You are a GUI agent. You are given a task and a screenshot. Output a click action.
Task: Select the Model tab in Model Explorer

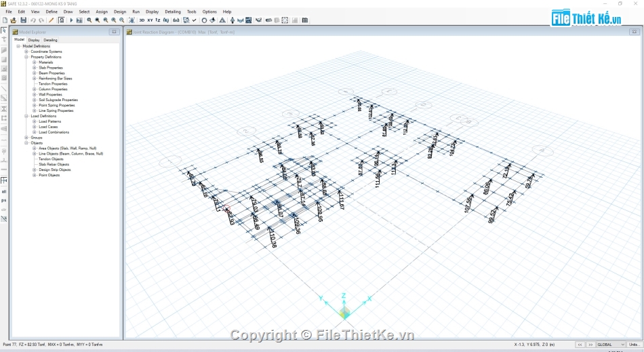[19, 39]
